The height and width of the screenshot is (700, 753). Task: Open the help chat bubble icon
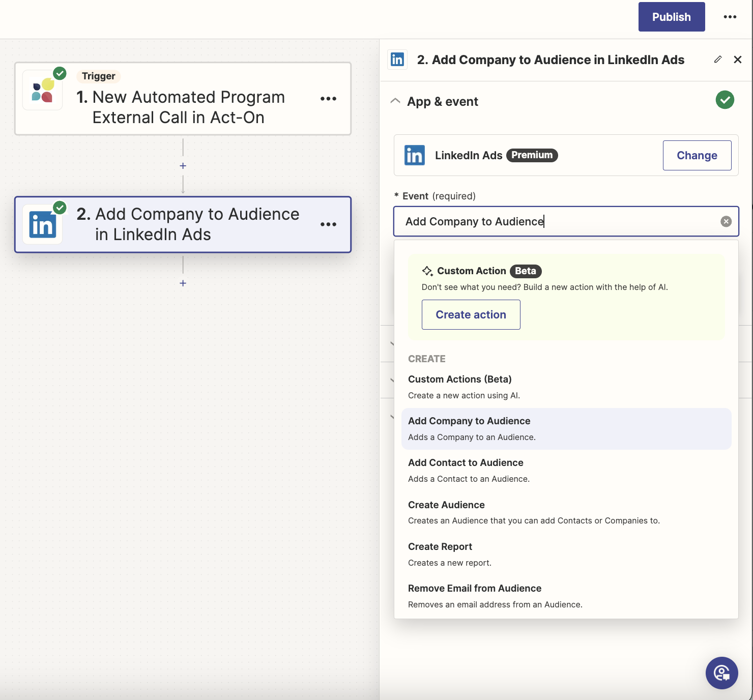[722, 673]
